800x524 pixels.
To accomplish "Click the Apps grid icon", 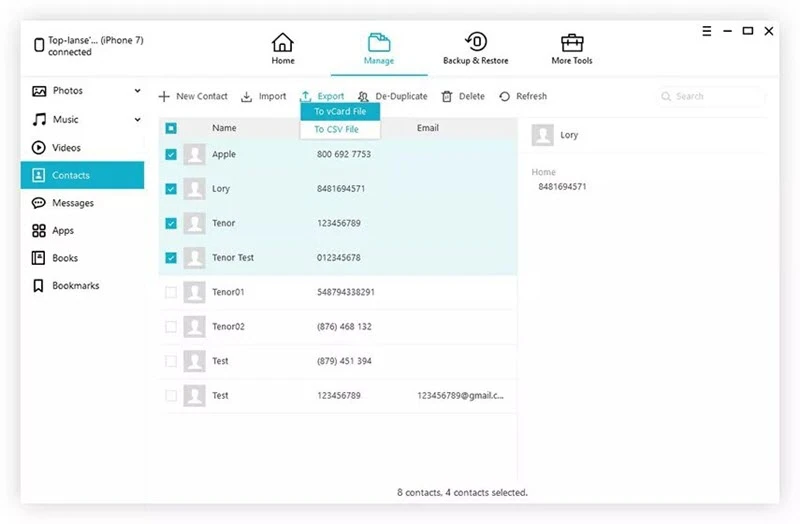I will (x=39, y=231).
